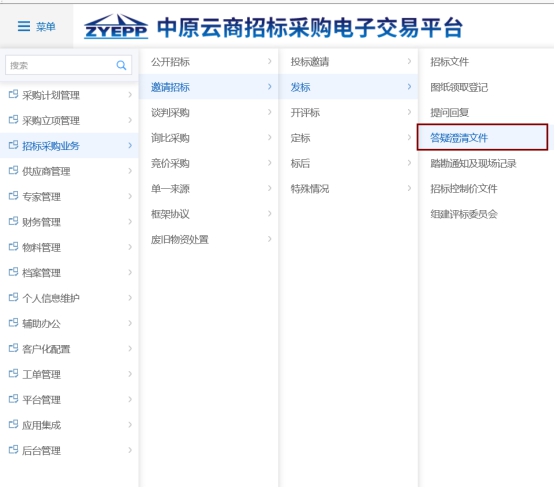Click the hamburger 菜单 icon
Viewport: 555px width, 488px height.
(x=24, y=26)
